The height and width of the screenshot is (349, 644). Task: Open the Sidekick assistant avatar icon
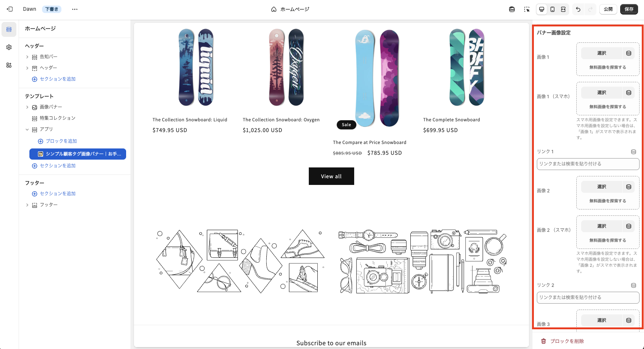point(512,9)
